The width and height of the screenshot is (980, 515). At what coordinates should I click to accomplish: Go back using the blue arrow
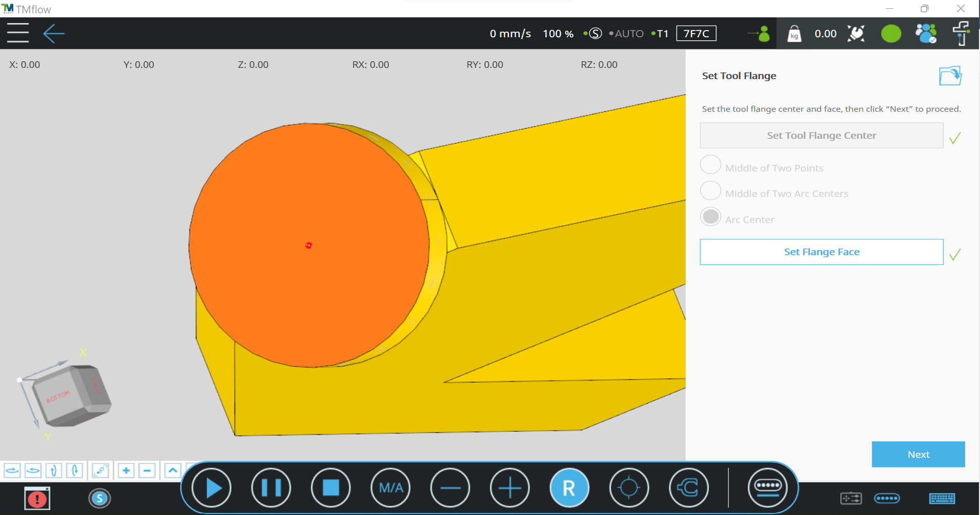54,34
